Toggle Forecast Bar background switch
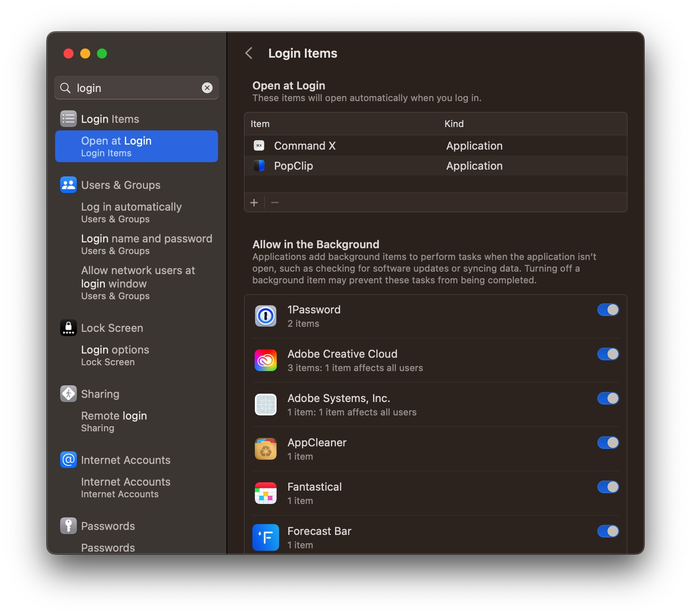The height and width of the screenshot is (616, 691). point(608,531)
